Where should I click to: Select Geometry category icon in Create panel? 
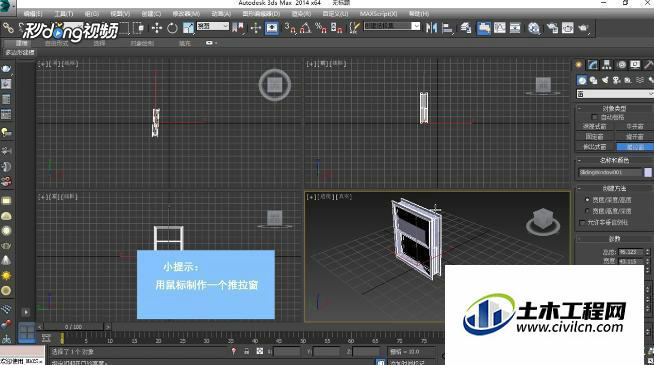[x=582, y=80]
